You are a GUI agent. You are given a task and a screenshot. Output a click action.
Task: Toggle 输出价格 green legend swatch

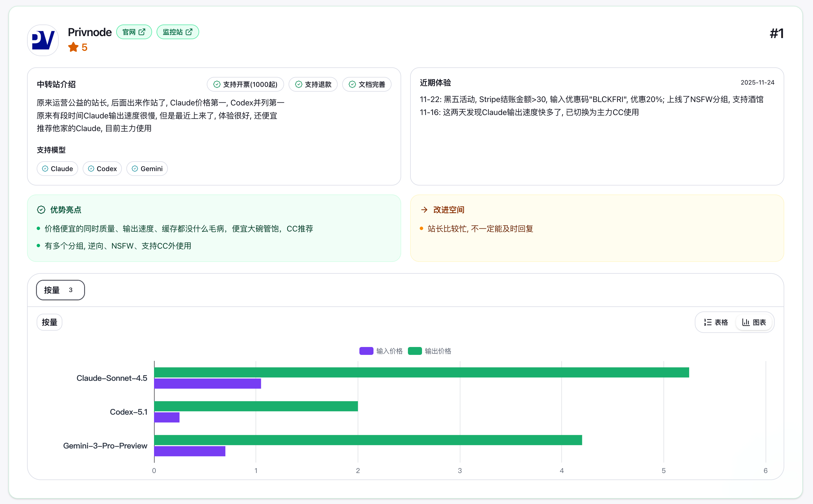pos(415,351)
